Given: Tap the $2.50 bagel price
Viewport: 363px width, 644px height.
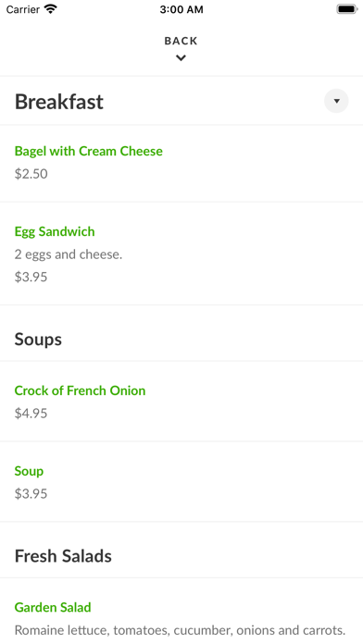Looking at the screenshot, I should pos(31,174).
